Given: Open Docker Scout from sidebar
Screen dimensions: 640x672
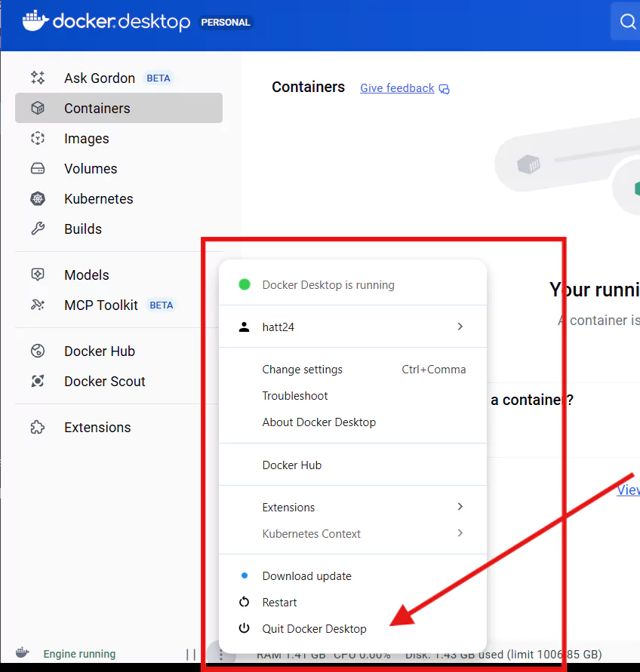Looking at the screenshot, I should 104,382.
